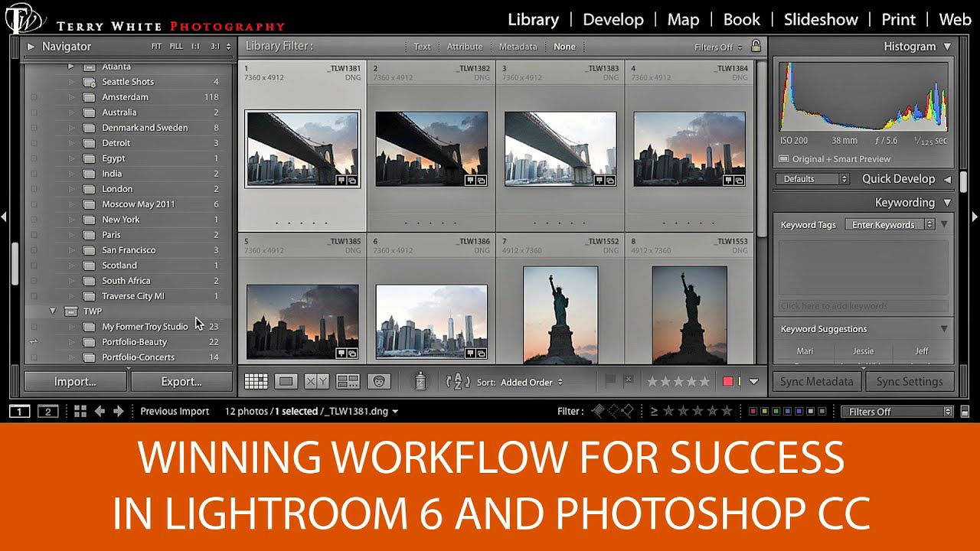Filter by red color label in filmstrip
980x551 pixels.
(753, 412)
